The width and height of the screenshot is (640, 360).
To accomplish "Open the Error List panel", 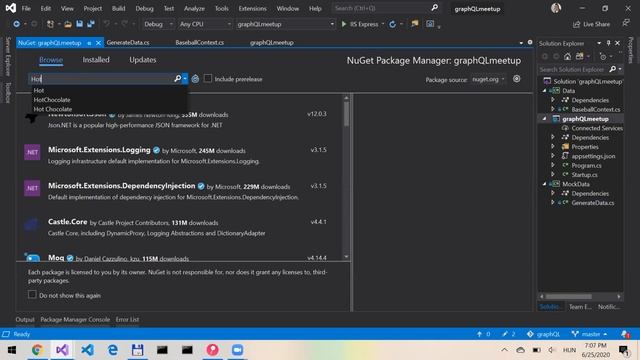I will click(x=127, y=319).
